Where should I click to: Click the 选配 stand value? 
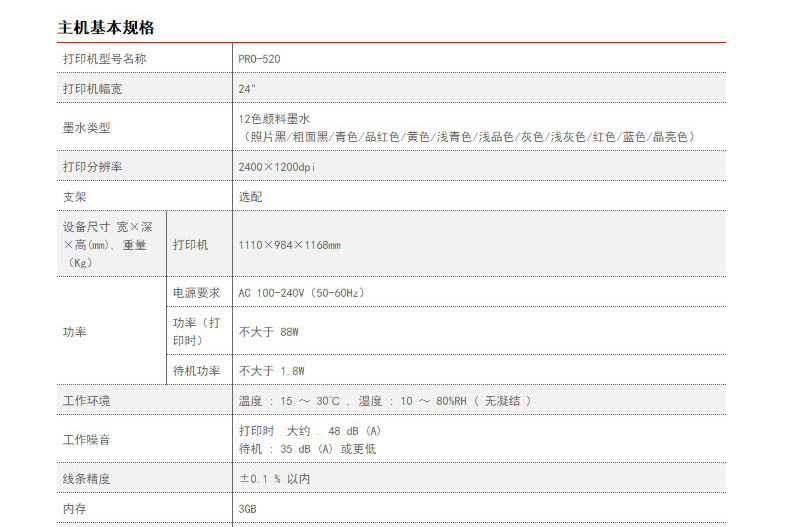click(x=250, y=197)
